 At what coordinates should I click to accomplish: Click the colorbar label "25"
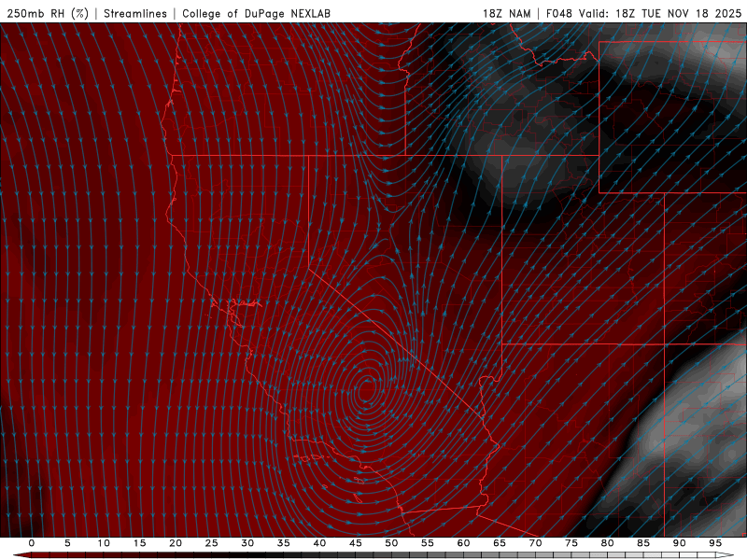[212, 543]
